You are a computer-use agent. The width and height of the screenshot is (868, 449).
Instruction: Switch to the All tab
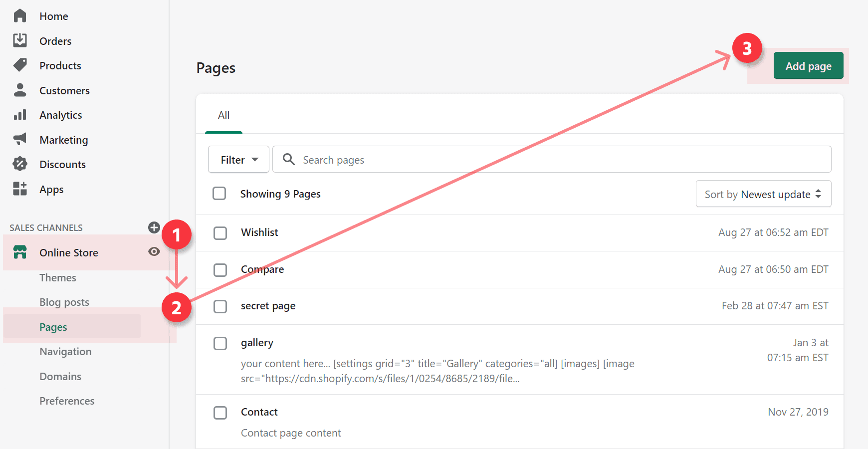(x=223, y=115)
